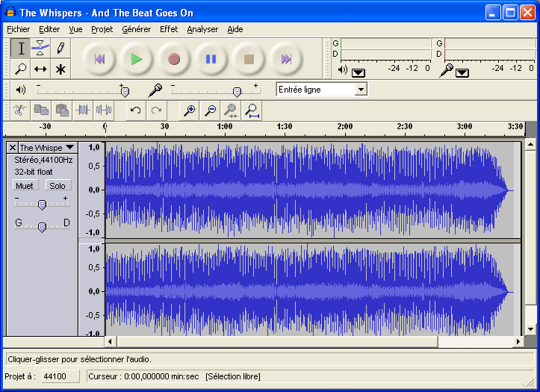The height and width of the screenshot is (392, 540).
Task: Click the vertical scrollbar up arrow
Action: coord(531,145)
